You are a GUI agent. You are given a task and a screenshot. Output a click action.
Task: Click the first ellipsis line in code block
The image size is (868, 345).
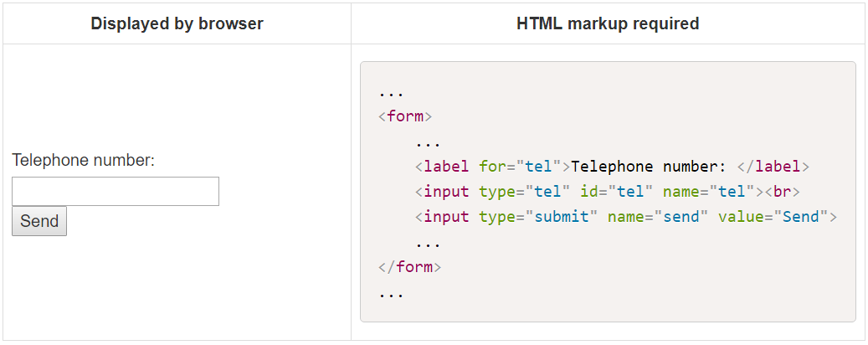[x=392, y=93]
